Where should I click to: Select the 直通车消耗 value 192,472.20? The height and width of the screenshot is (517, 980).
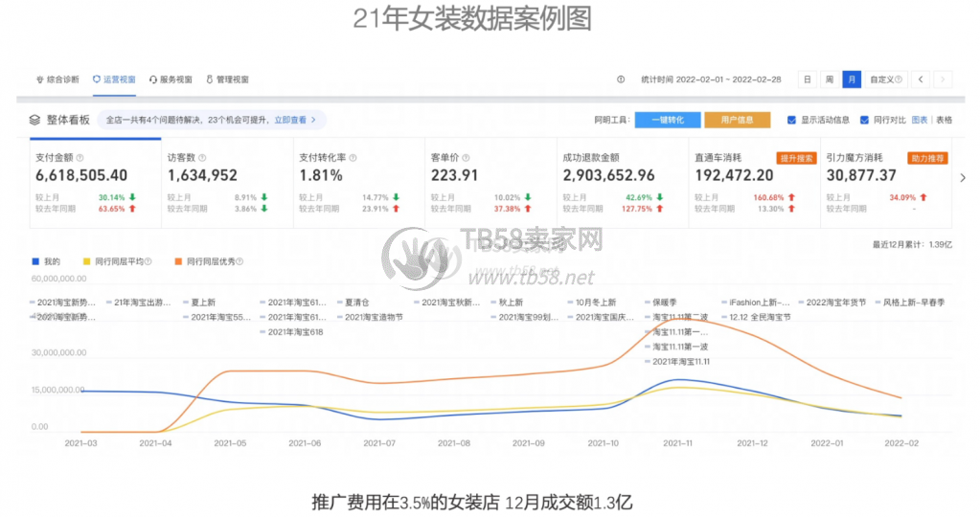tap(734, 175)
